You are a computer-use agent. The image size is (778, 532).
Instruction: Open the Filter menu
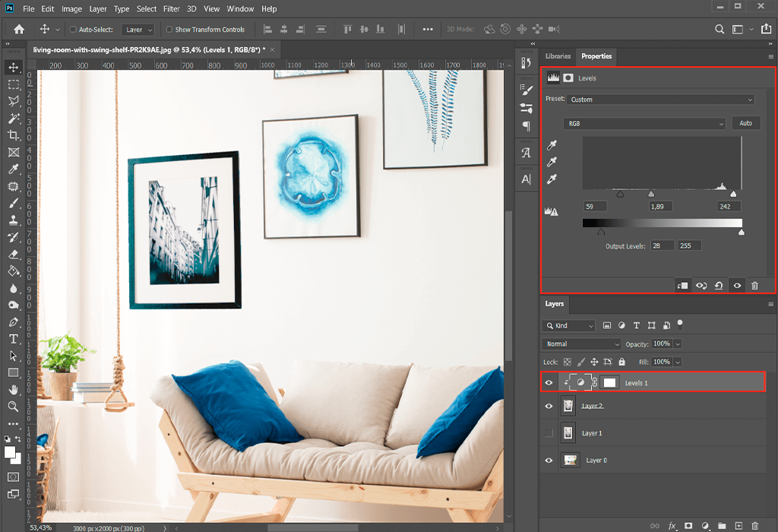point(172,8)
